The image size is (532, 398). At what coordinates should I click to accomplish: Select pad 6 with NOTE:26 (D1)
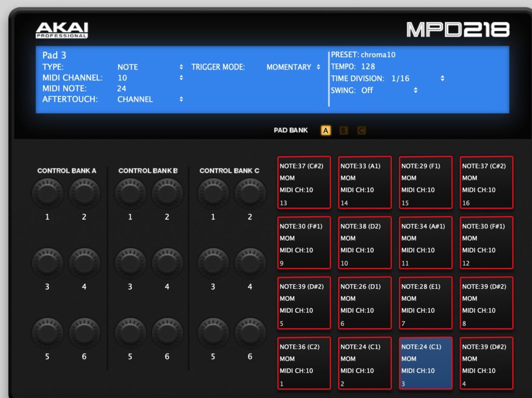coord(365,302)
